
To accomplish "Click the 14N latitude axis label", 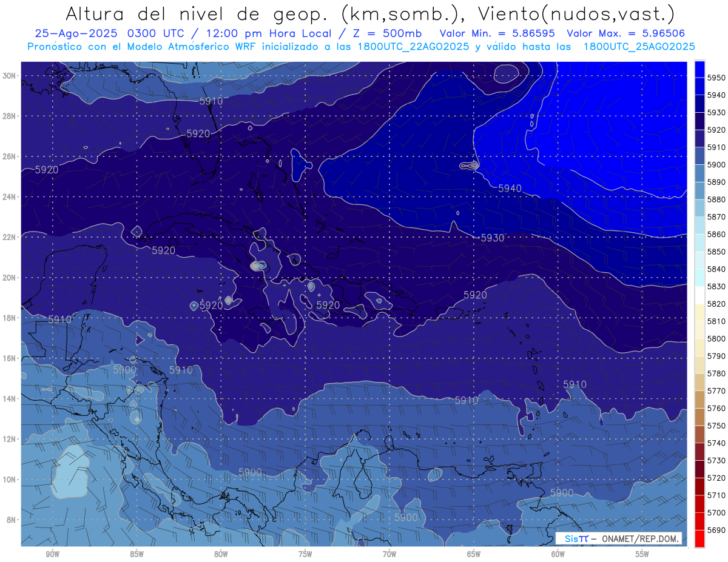I will tap(10, 398).
